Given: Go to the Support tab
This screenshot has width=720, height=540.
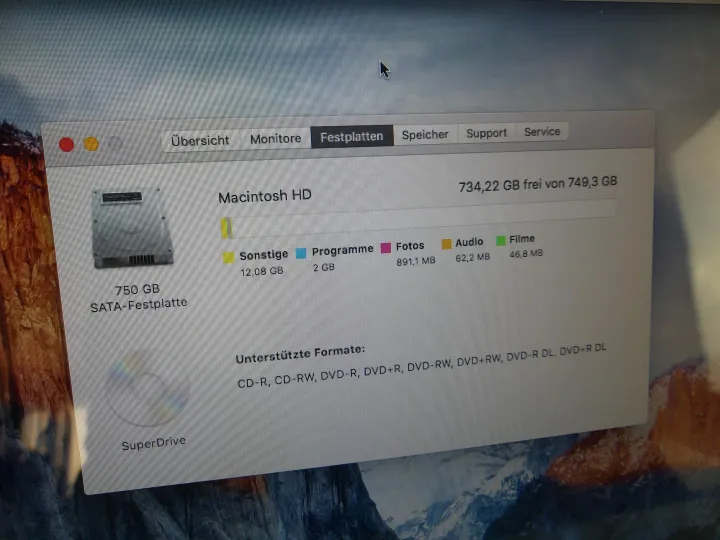Looking at the screenshot, I should (486, 133).
